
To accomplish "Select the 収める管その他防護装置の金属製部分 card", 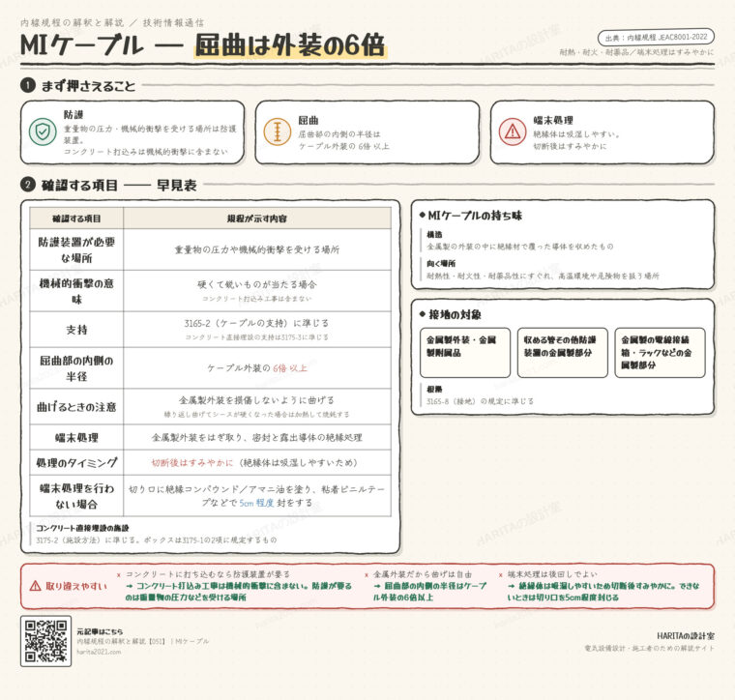I will [563, 353].
